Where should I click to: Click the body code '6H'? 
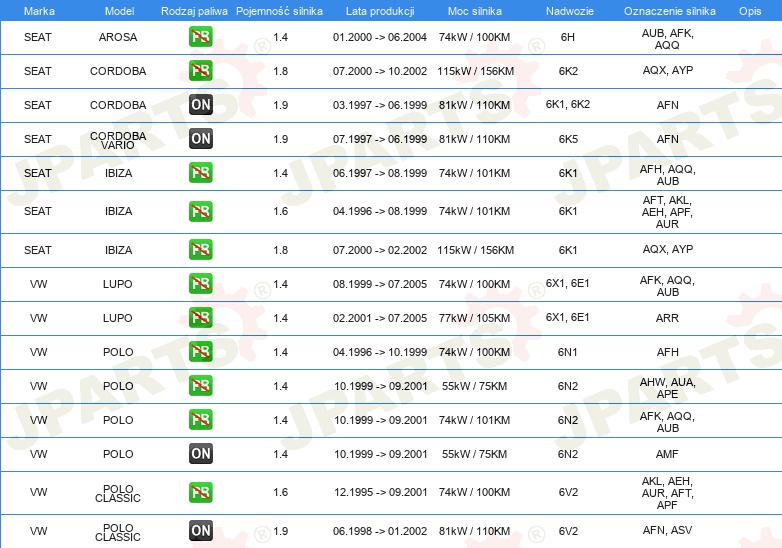coord(568,37)
